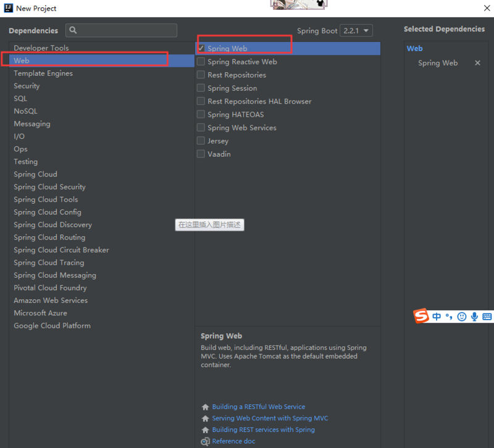494x448 pixels.
Task: Open the Sogou soft keyboard icon
Action: (x=487, y=317)
